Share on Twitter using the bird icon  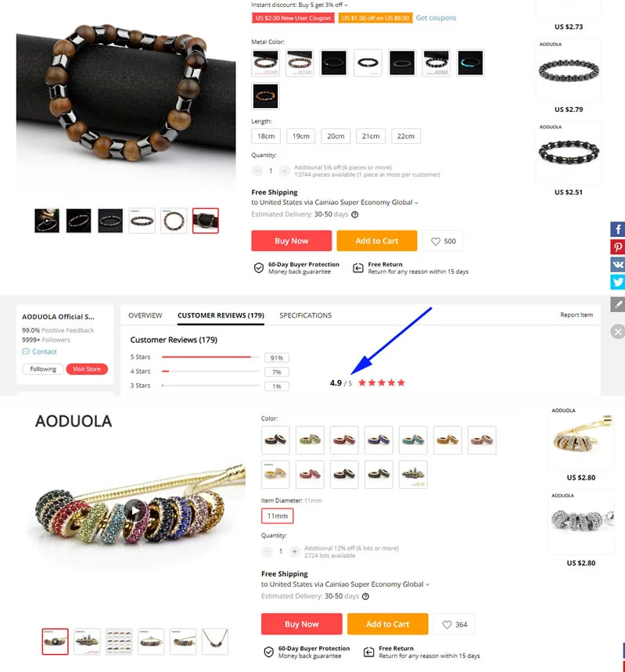tap(618, 282)
